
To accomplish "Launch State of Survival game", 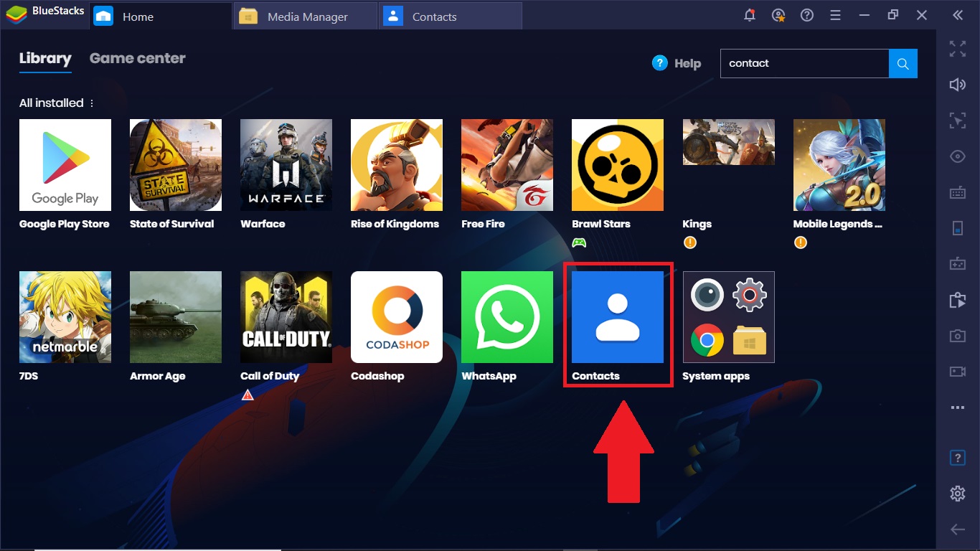I will 176,165.
